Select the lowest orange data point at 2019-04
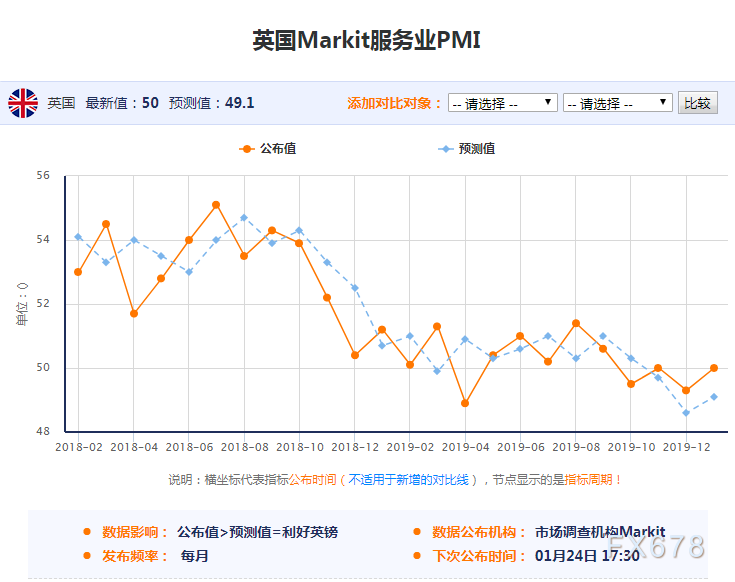 tap(465, 403)
